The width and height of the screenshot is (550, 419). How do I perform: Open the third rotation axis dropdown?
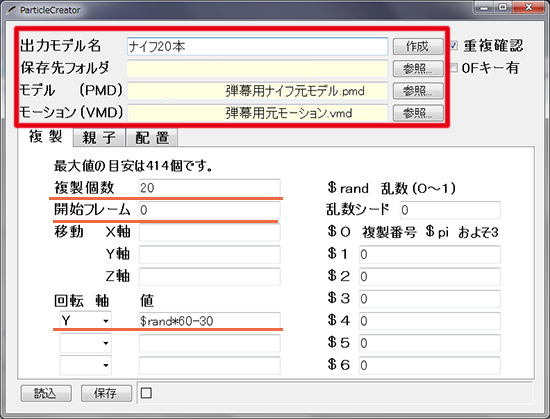[x=86, y=365]
